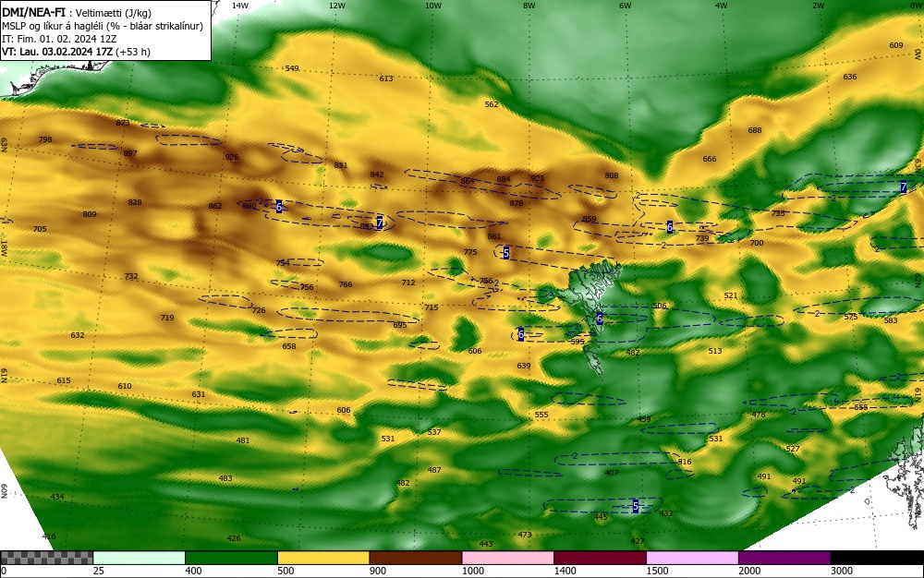Click the 666 map value
The image size is (924, 578).
pos(710,159)
